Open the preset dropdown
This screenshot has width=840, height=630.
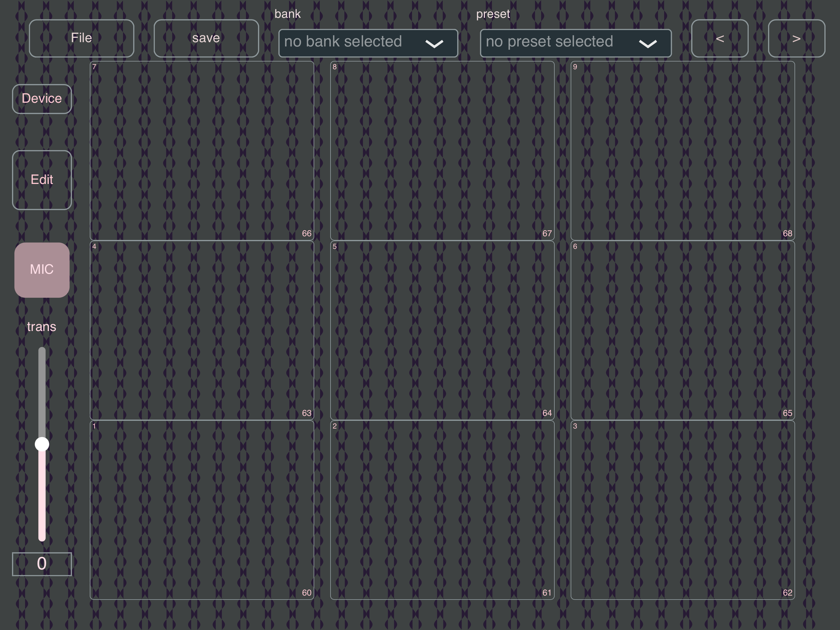pyautogui.click(x=576, y=43)
